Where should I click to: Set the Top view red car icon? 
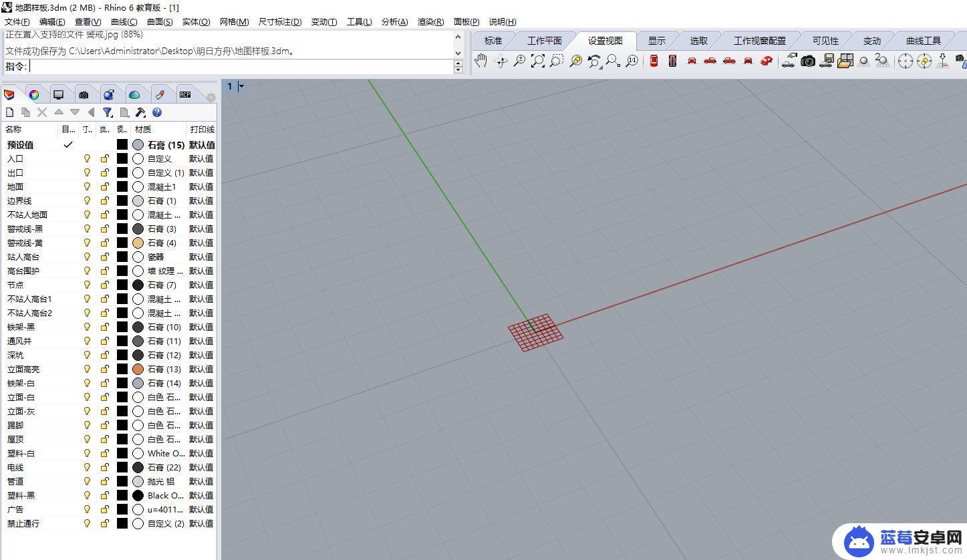click(x=654, y=61)
